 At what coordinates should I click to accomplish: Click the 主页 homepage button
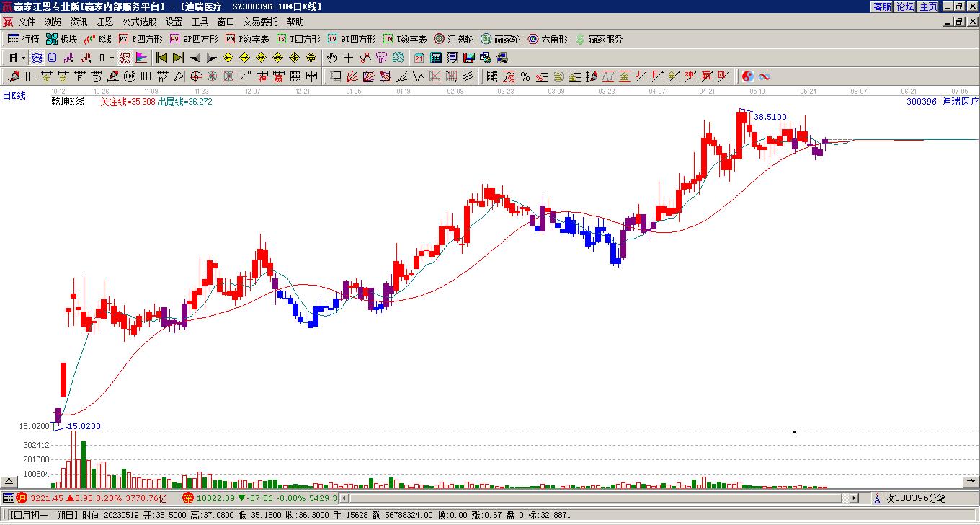click(x=928, y=6)
